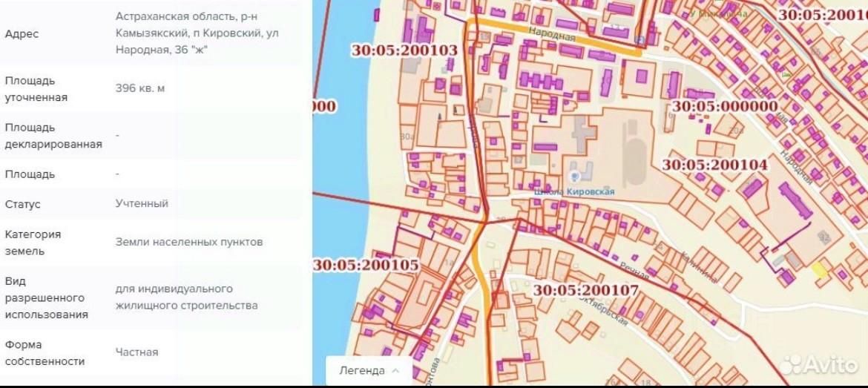Click the highlighted yellow land parcel on map

point(819,269)
